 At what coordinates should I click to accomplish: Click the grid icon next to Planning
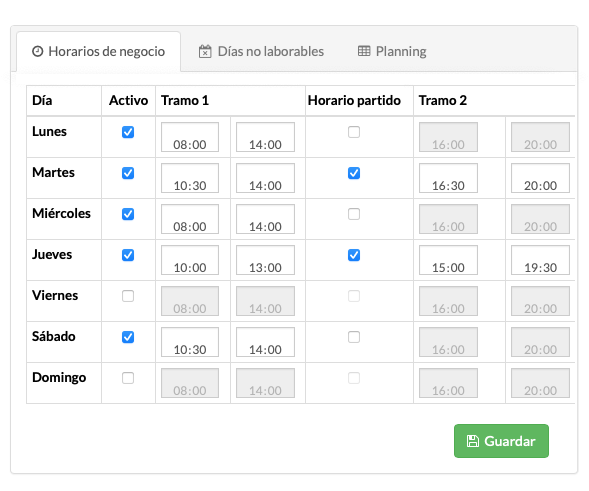pos(364,51)
